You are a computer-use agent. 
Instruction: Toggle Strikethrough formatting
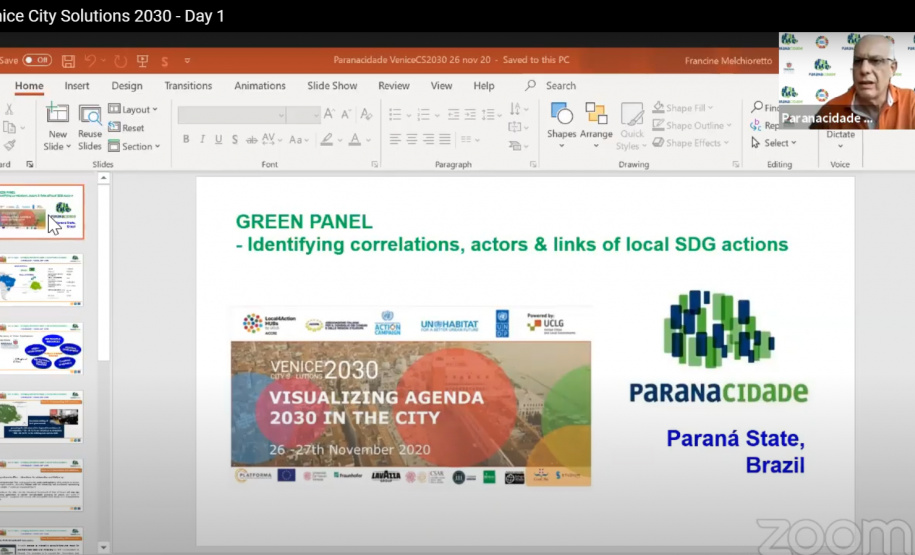pyautogui.click(x=252, y=139)
